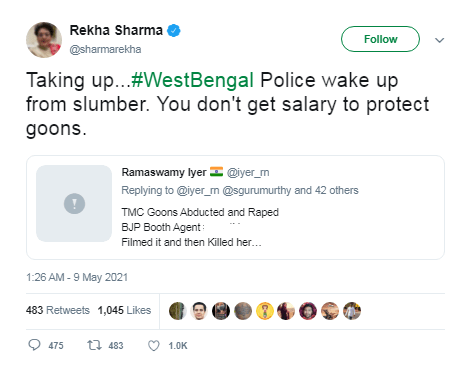Click second liker avatar with man's face

199,311
